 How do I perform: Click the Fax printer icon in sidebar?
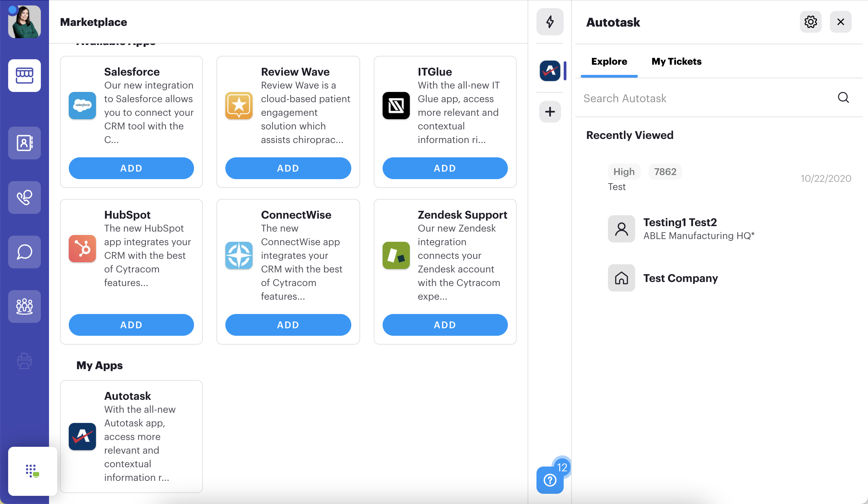(25, 361)
